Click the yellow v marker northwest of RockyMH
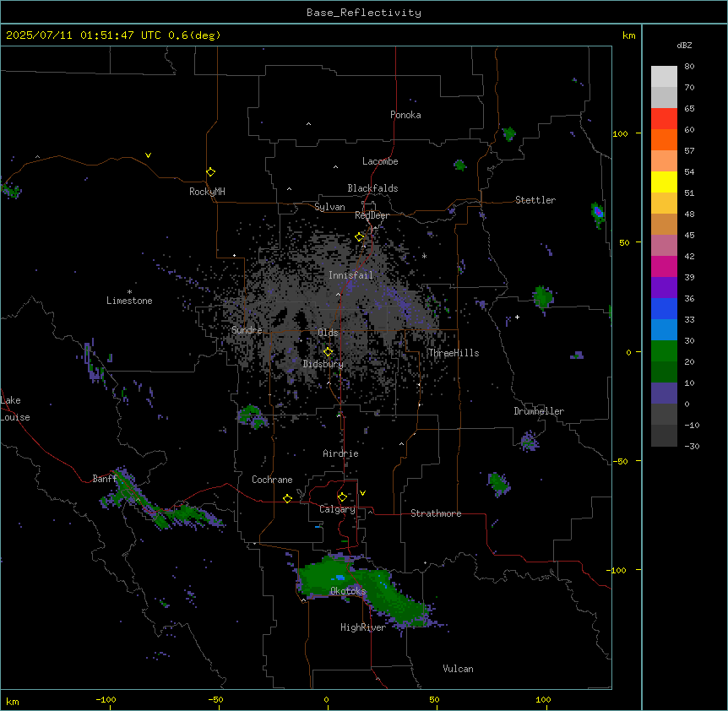Screen dimensions: 728x711 click(x=148, y=155)
